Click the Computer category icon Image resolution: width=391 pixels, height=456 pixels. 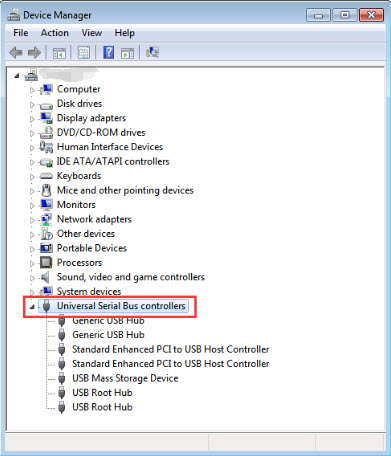pos(46,89)
